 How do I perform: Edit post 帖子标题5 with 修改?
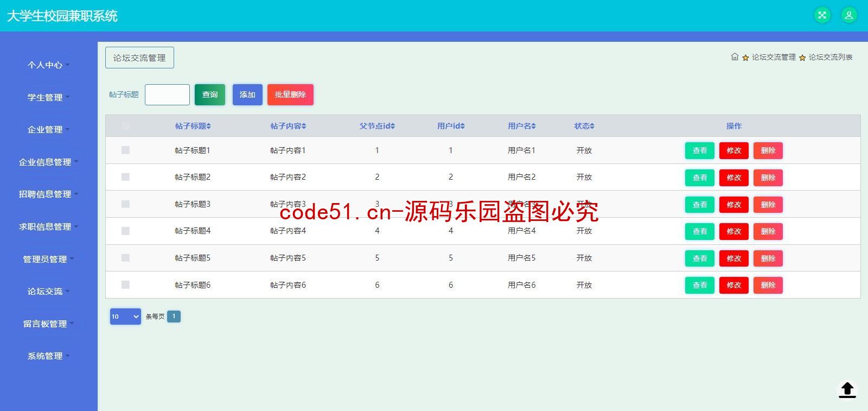click(x=734, y=258)
